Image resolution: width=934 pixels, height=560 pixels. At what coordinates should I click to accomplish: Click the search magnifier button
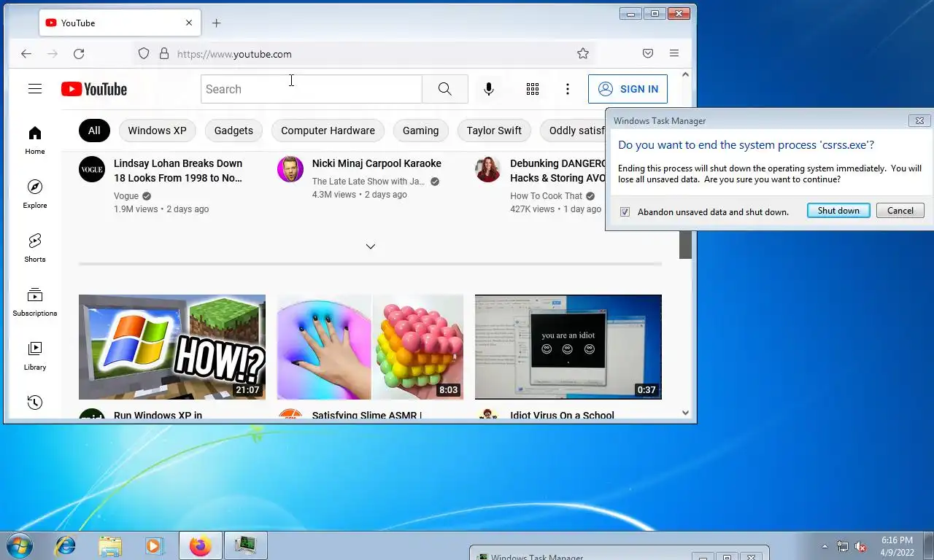coord(445,89)
